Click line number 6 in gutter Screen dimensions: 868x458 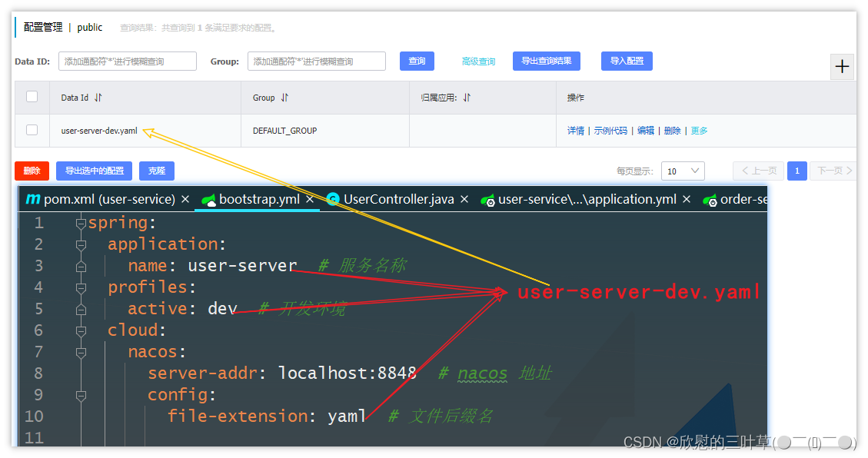pos(38,330)
